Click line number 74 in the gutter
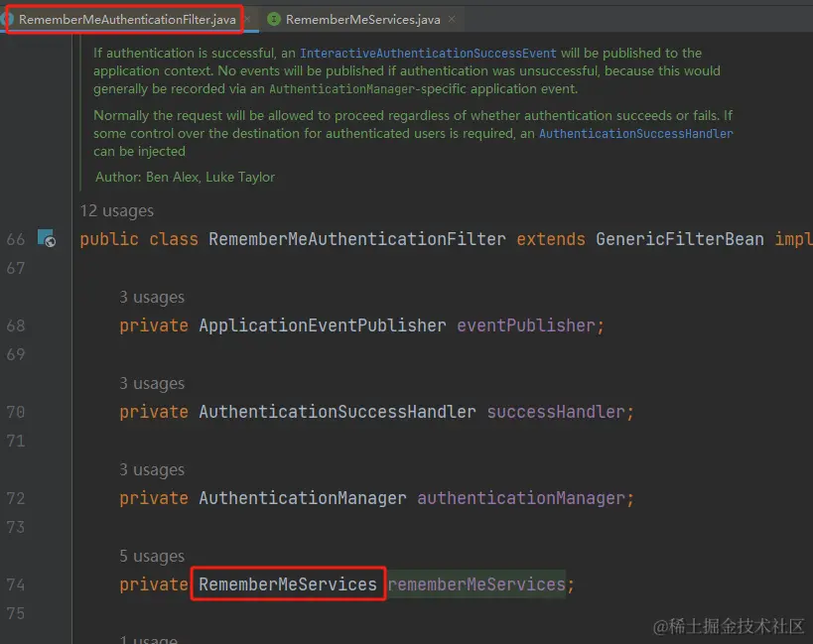813x644 pixels. coord(16,584)
